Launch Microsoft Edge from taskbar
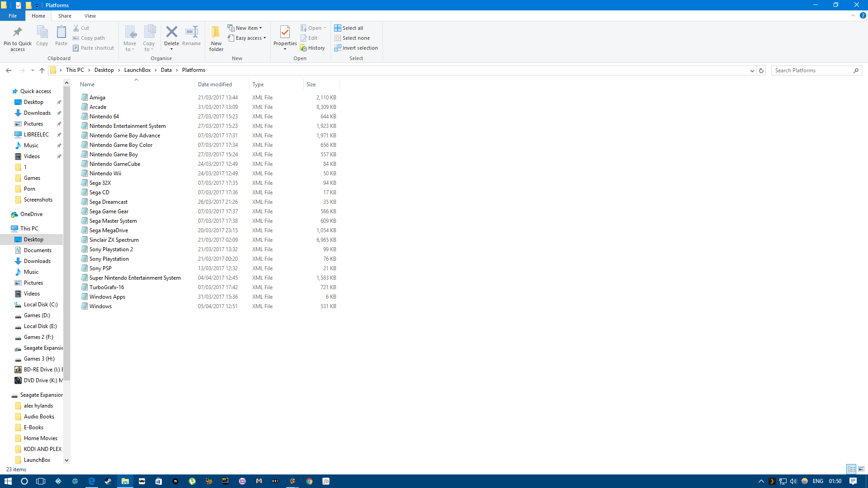Image resolution: width=868 pixels, height=488 pixels. click(x=92, y=481)
